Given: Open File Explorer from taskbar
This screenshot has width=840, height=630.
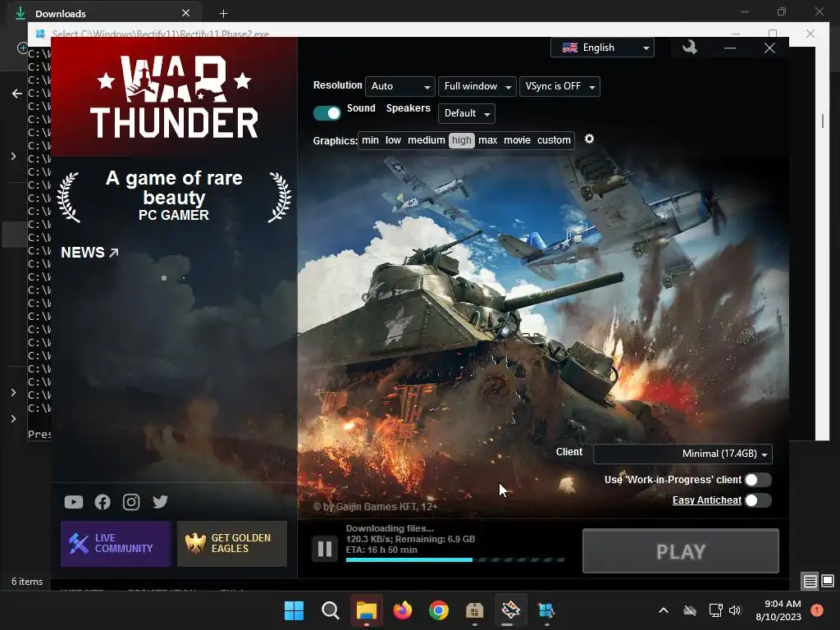Looking at the screenshot, I should pos(367,610).
